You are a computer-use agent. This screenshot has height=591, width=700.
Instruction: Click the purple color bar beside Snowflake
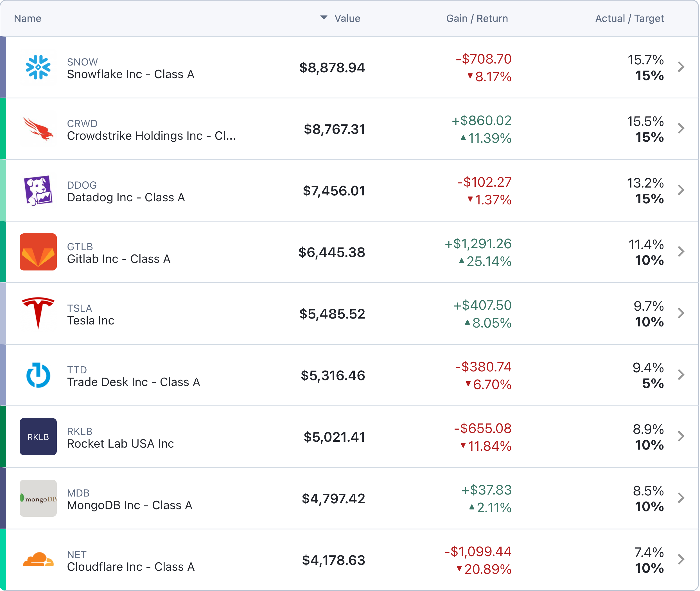coord(3,67)
